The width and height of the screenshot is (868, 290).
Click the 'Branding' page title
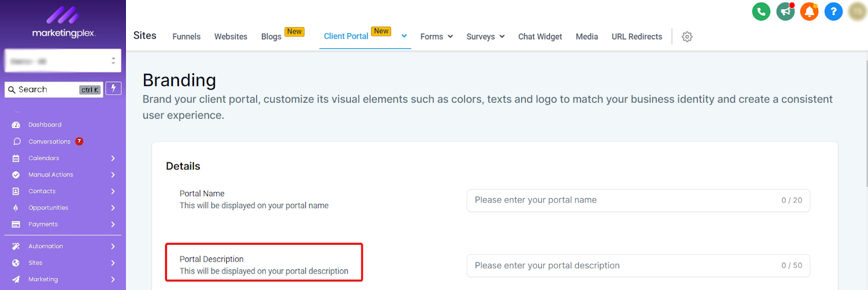179,80
